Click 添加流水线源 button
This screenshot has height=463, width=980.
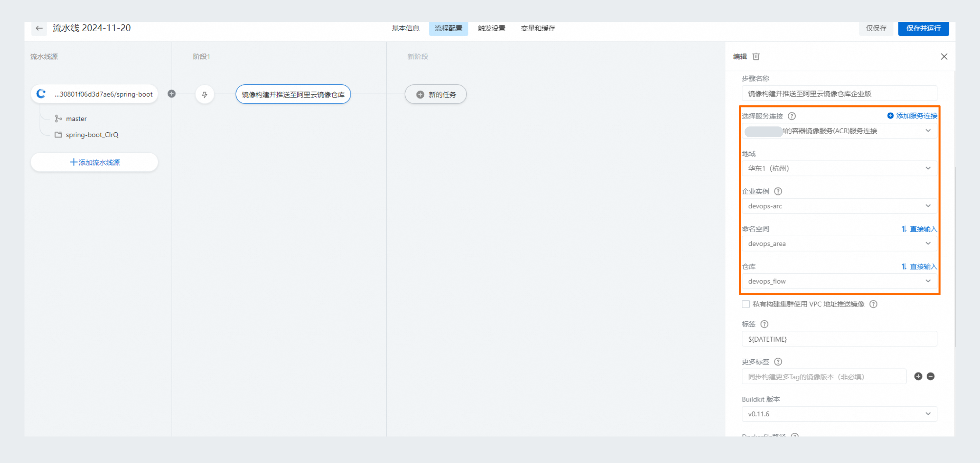point(94,162)
